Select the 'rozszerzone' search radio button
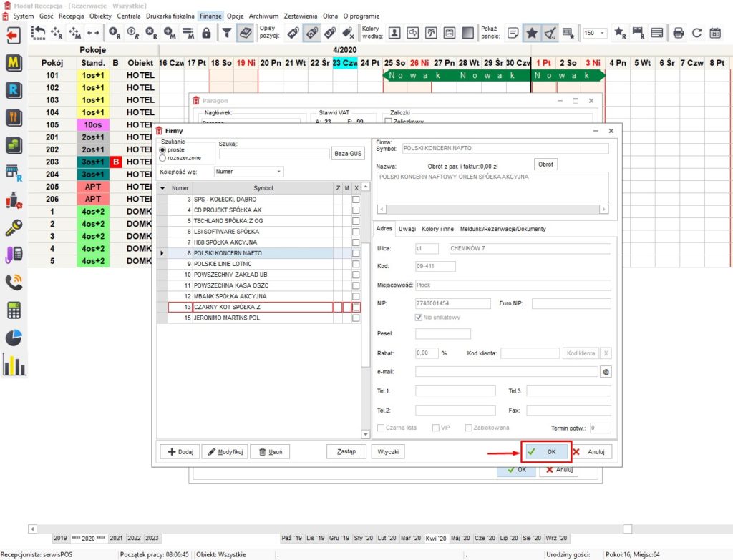Image resolution: width=733 pixels, height=560 pixels. pyautogui.click(x=162, y=157)
